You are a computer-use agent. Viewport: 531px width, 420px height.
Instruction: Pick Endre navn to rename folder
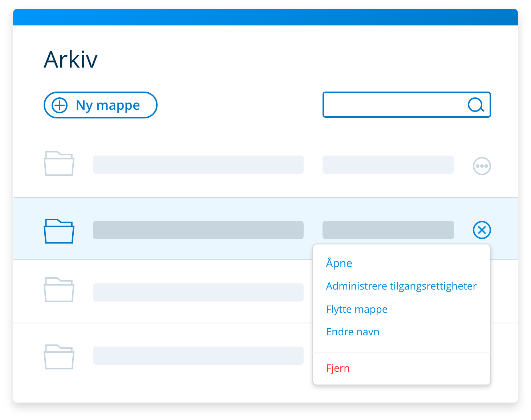pos(353,332)
